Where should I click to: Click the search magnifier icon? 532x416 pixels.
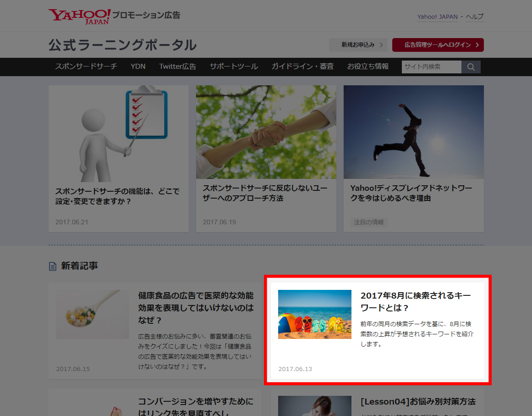(x=471, y=67)
